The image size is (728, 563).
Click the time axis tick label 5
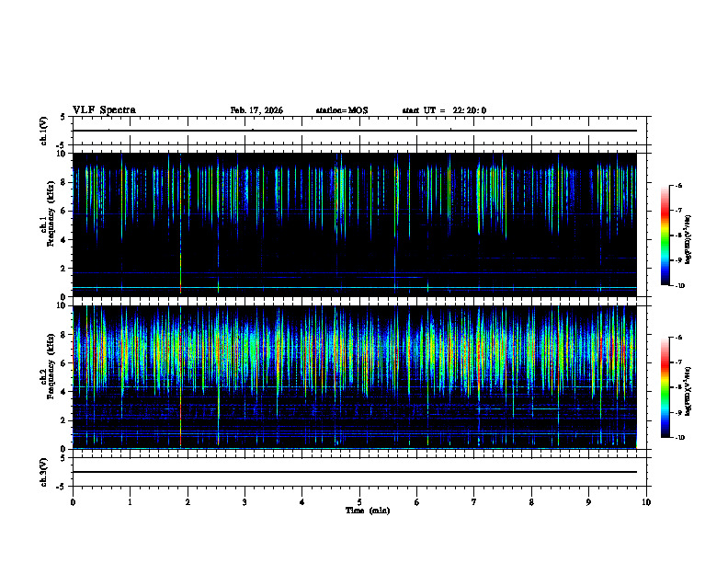tap(359, 502)
